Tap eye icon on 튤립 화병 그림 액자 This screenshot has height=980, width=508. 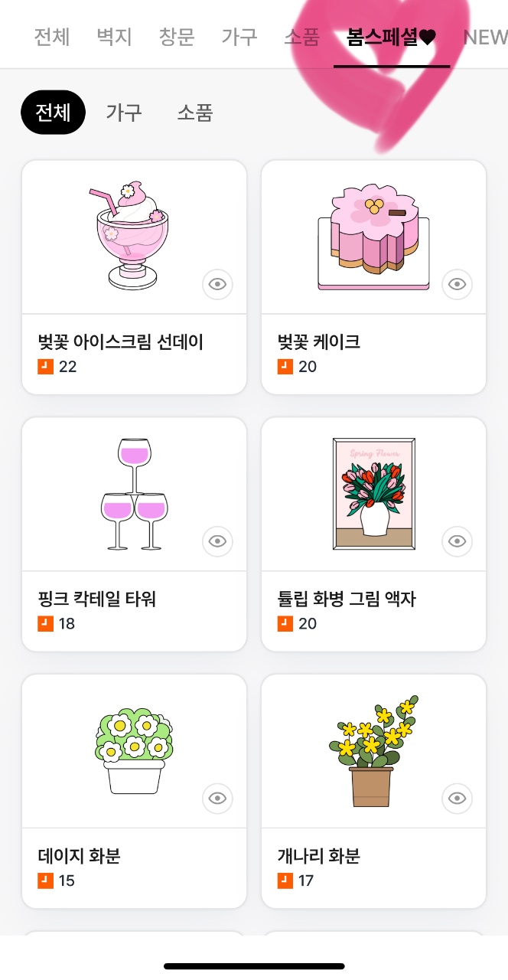point(458,542)
